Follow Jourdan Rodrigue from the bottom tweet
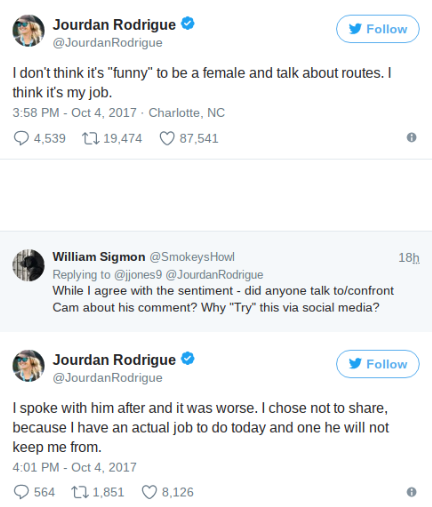Viewport: 432px width, 507px height. coord(378,364)
